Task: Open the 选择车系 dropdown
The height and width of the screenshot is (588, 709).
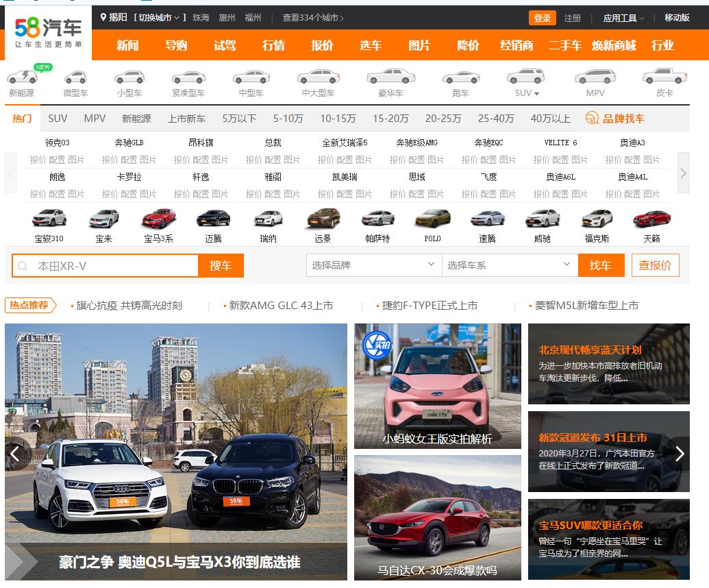Action: [x=510, y=265]
